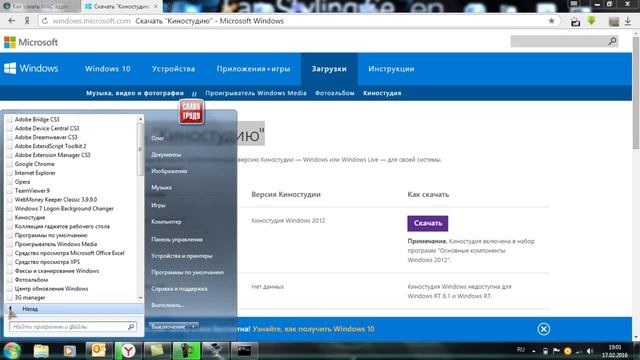Click the user picture tile atop Start menu
Viewport: 640px width, 360px height.
point(191,112)
